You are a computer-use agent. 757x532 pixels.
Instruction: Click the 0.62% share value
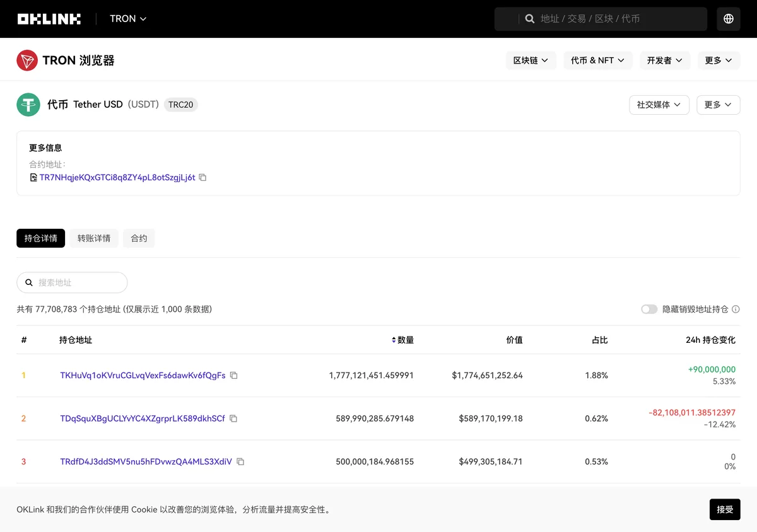point(596,419)
